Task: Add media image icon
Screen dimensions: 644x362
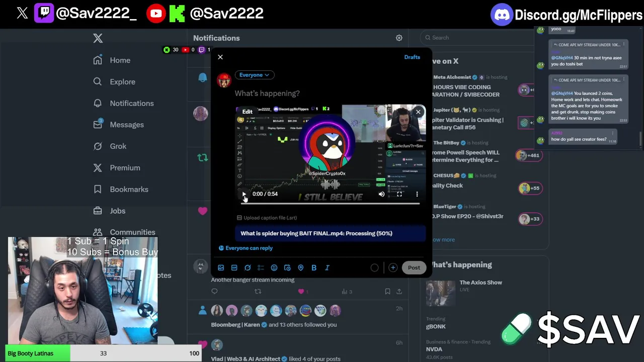Action: [x=221, y=268]
